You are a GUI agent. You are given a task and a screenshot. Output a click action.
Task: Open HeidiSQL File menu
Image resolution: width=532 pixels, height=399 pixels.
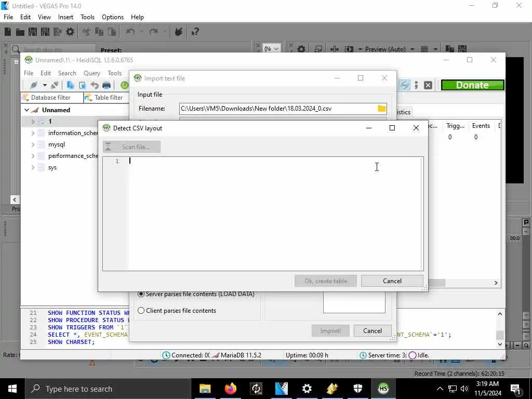(x=29, y=73)
